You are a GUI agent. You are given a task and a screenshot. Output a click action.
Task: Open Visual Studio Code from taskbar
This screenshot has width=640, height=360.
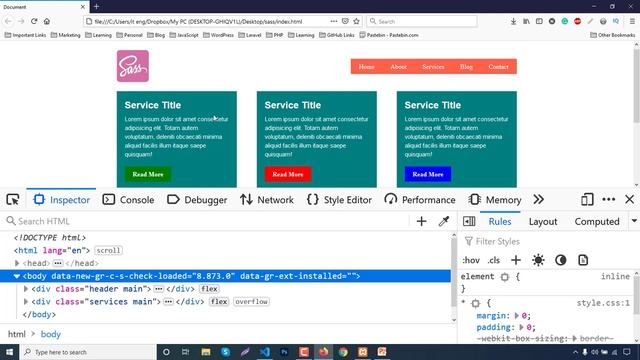tap(264, 352)
